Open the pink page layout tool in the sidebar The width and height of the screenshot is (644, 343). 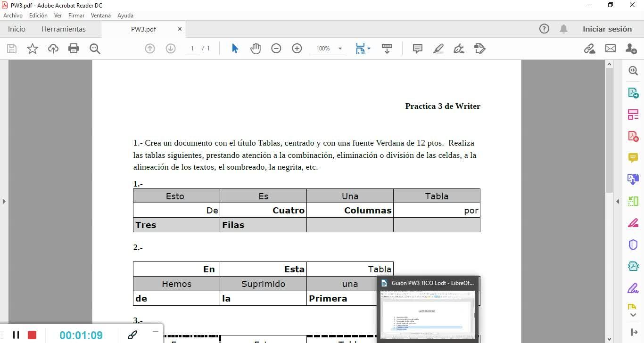click(x=633, y=114)
